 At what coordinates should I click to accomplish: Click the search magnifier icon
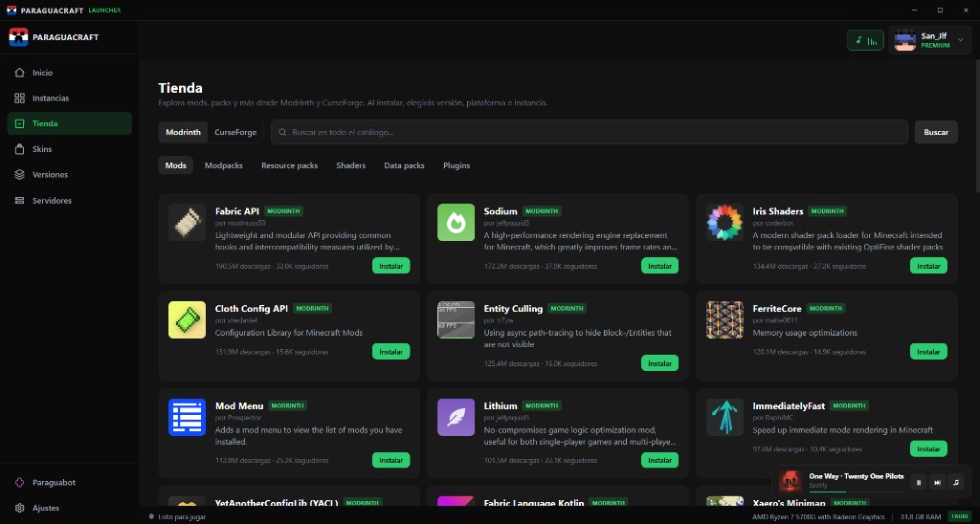(282, 132)
